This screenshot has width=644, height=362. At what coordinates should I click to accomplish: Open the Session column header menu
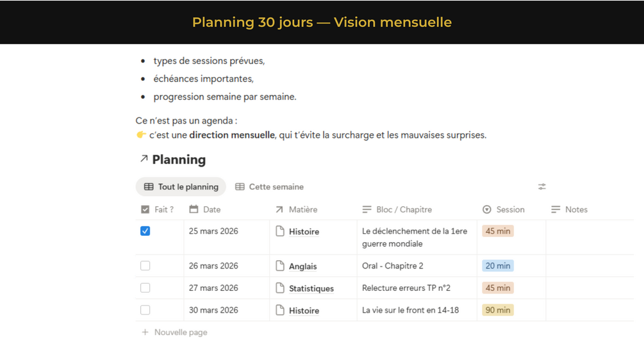coord(510,210)
